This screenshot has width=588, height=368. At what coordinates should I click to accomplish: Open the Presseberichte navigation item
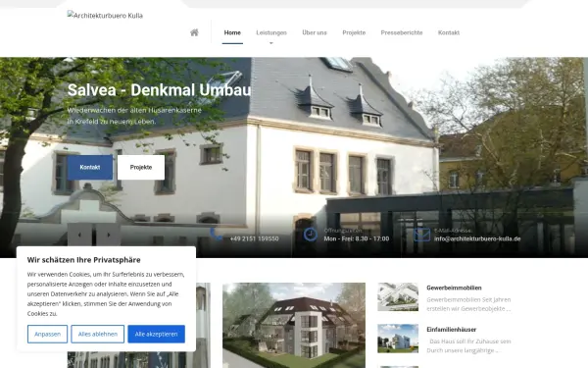[x=402, y=32]
